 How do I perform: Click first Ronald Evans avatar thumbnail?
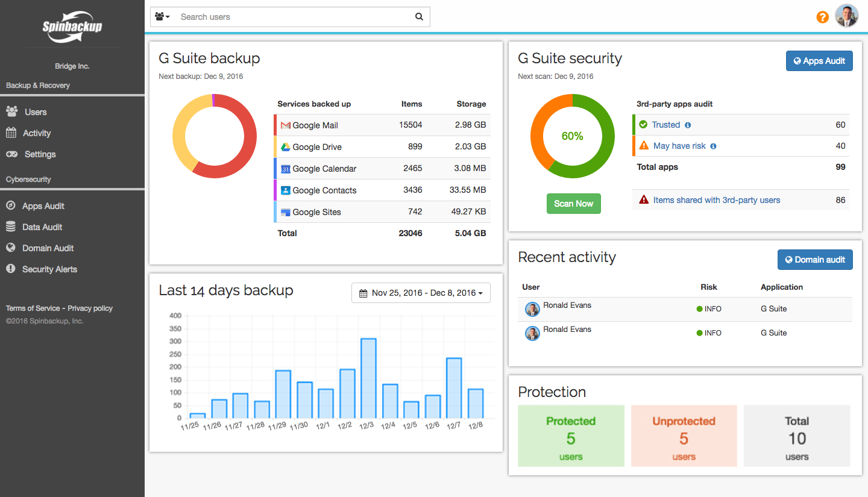532,309
